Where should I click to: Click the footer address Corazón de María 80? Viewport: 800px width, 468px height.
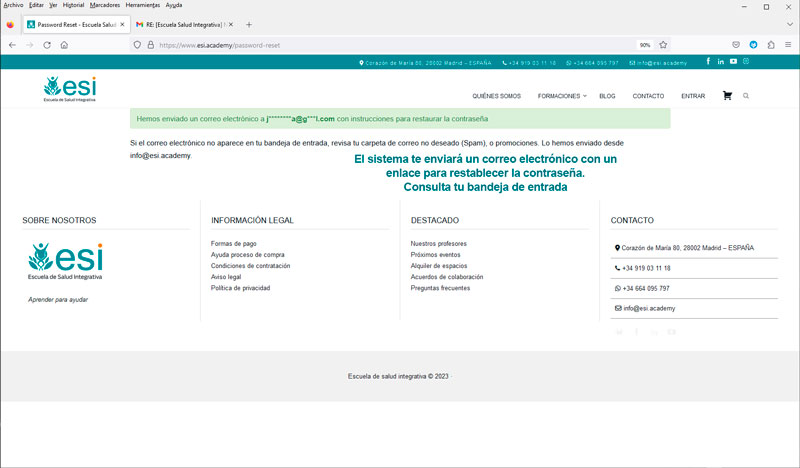[x=684, y=248]
